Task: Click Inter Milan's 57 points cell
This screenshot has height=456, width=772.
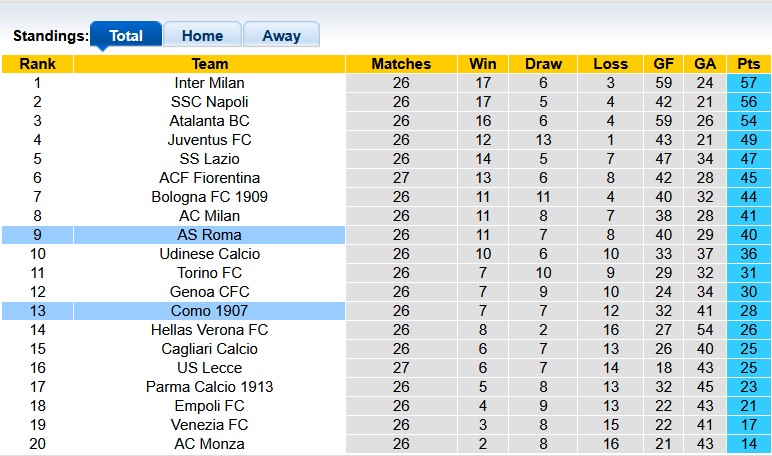Action: point(749,83)
